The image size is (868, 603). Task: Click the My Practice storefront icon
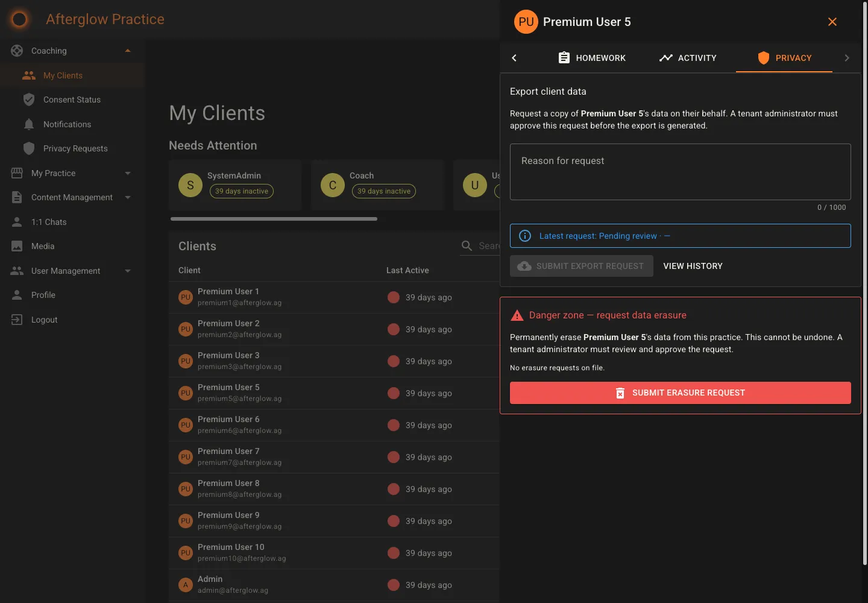tap(17, 173)
